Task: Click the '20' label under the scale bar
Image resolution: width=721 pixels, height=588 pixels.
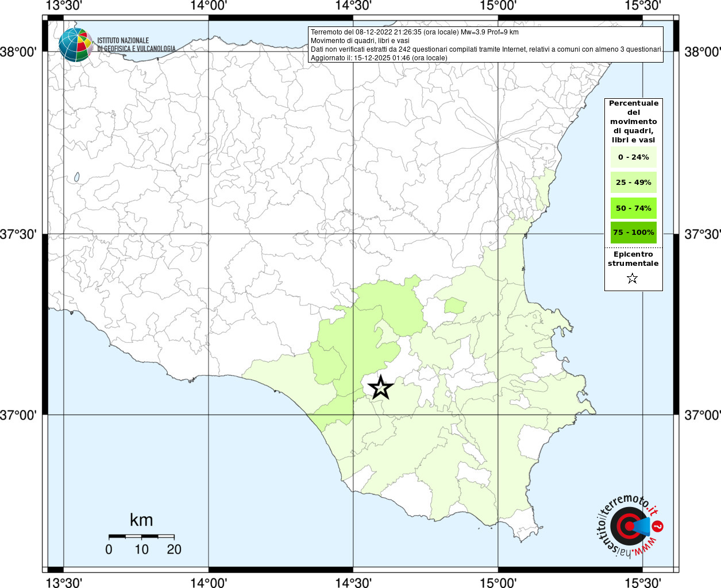Action: (174, 550)
